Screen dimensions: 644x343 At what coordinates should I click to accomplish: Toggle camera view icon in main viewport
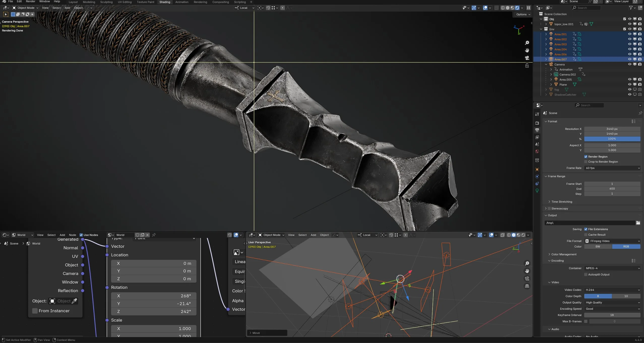pos(527,58)
